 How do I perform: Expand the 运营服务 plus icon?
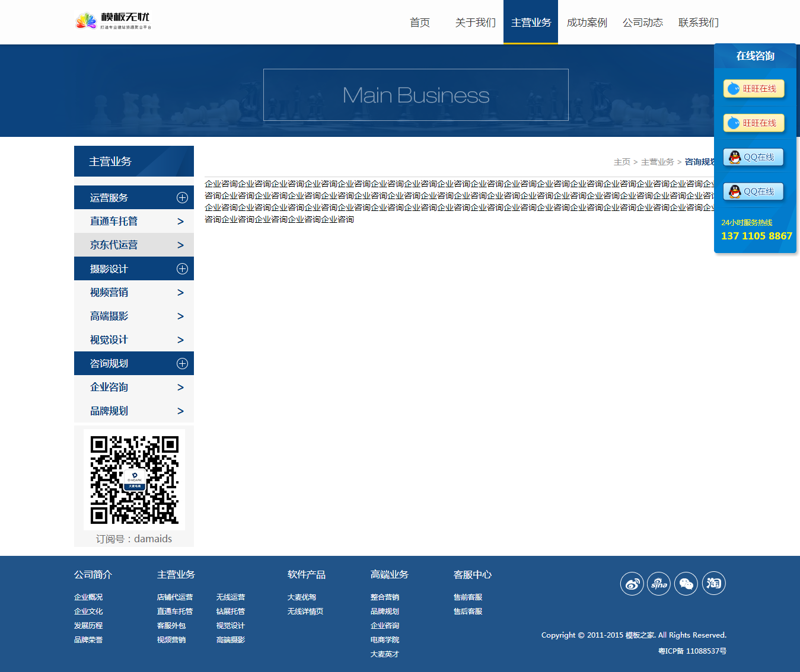[x=182, y=198]
